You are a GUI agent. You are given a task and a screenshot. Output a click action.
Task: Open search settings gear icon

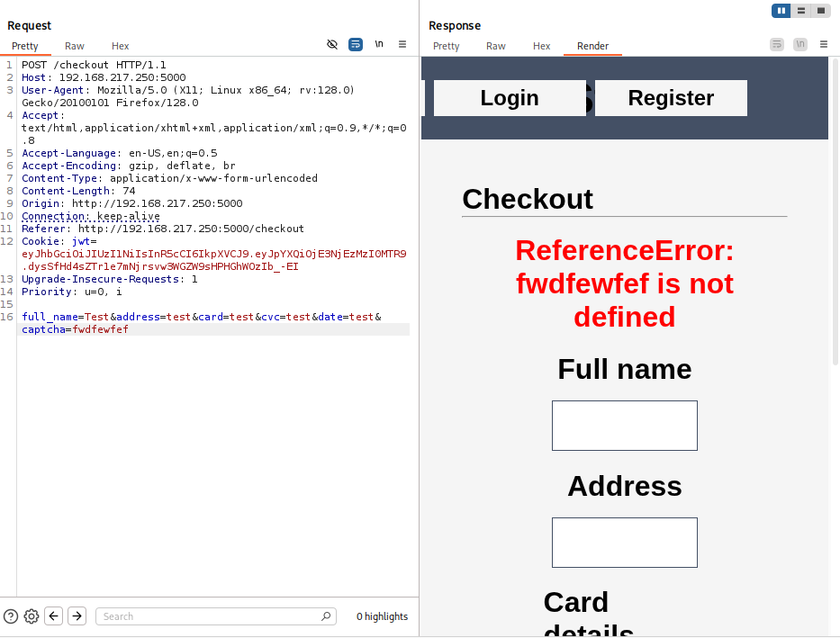[x=32, y=616]
